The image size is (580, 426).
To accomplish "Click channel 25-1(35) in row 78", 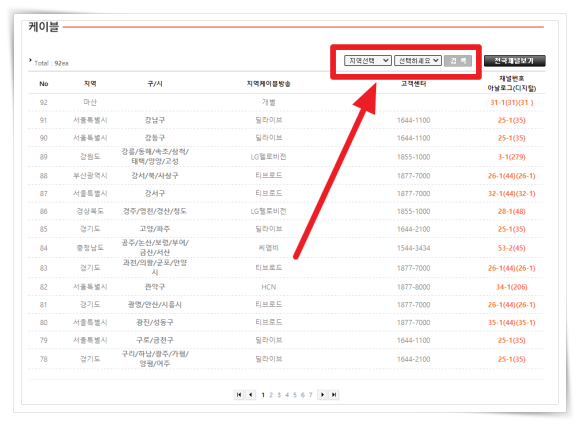I will [512, 359].
